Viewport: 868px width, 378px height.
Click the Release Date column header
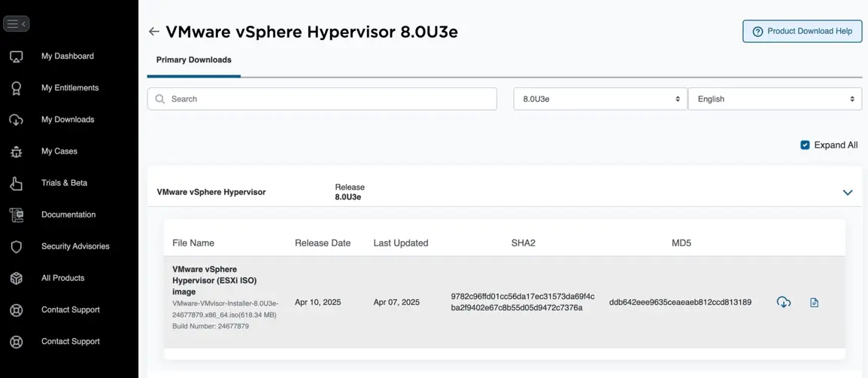323,242
